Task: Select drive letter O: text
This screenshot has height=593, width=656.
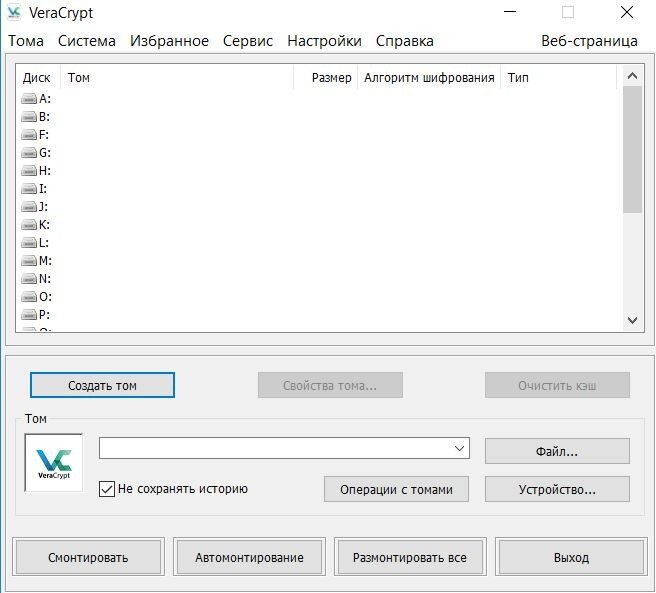Action: 45,297
